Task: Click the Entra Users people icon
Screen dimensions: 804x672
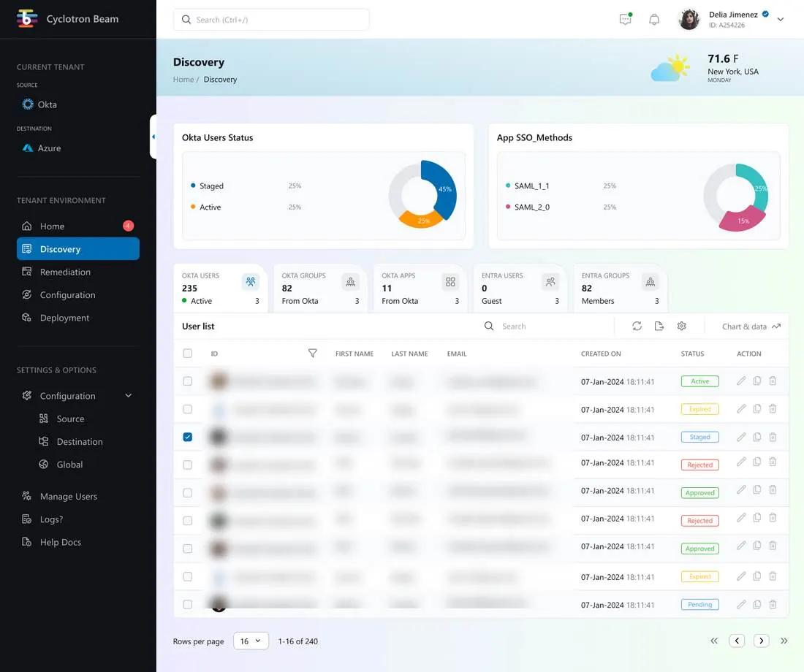Action: [550, 282]
